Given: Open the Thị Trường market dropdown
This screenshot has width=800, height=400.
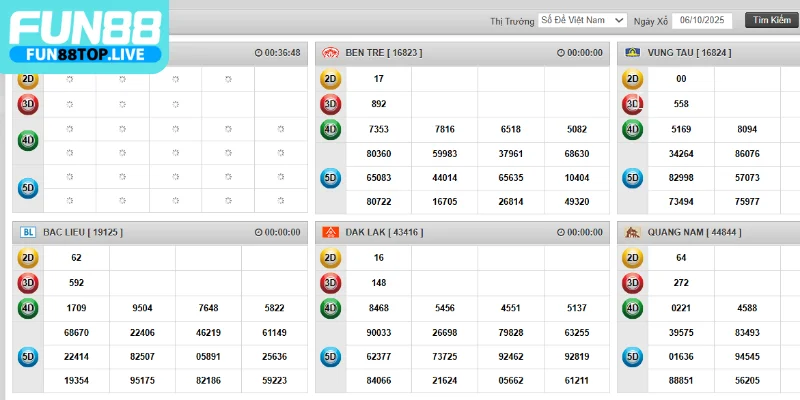Looking at the screenshot, I should coord(582,20).
